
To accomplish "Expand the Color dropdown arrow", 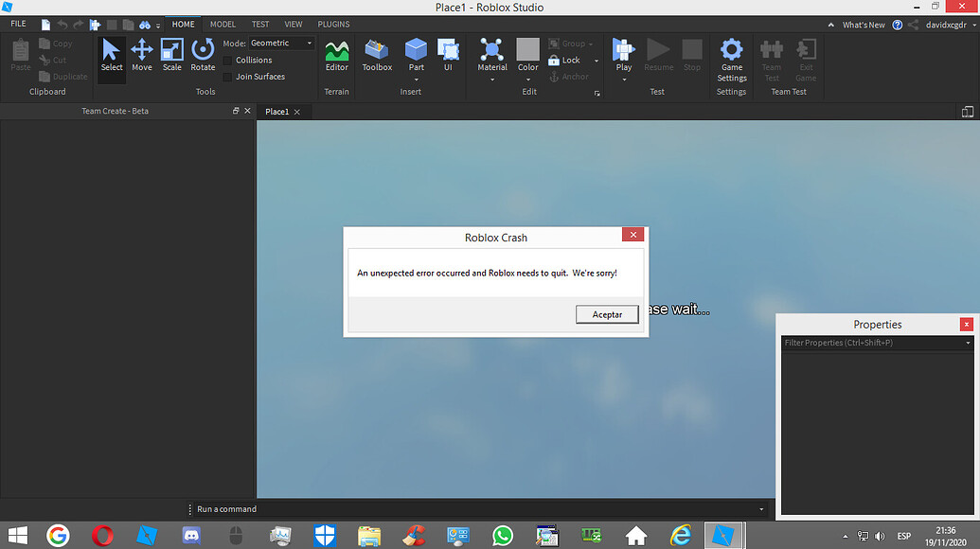I will (x=528, y=80).
